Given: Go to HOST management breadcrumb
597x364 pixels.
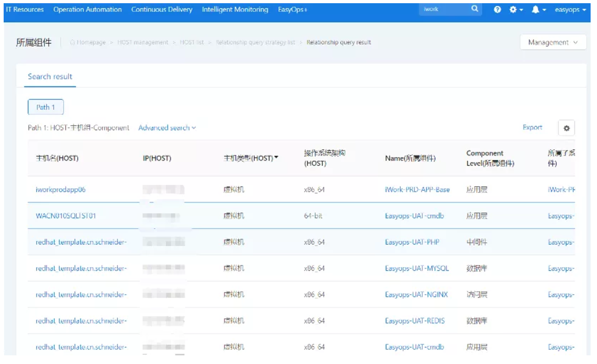Looking at the screenshot, I should click(143, 42).
